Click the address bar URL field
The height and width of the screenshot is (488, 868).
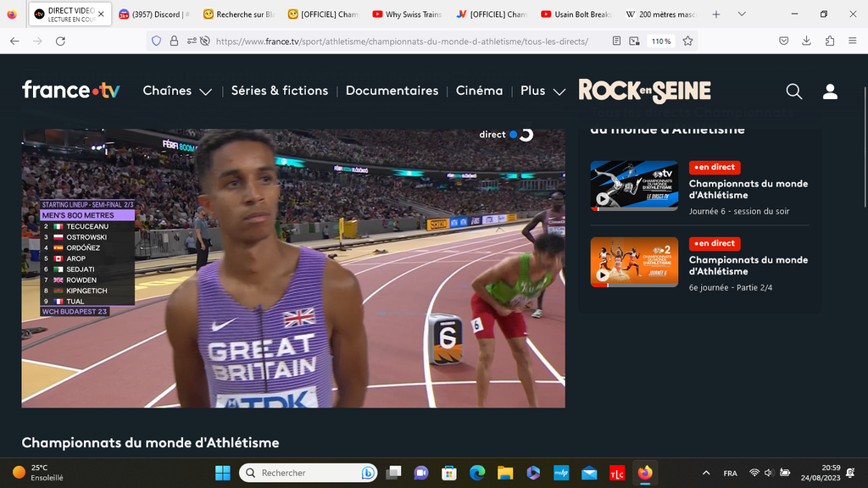[x=402, y=42]
